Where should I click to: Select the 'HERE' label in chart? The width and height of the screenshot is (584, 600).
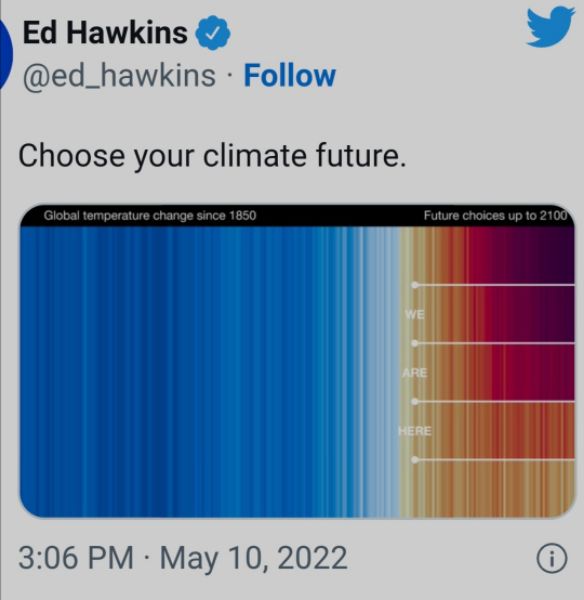414,431
